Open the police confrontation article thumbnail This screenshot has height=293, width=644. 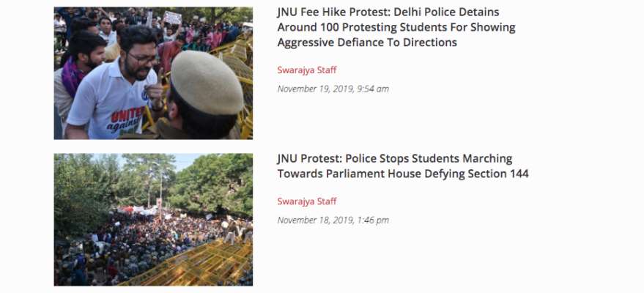click(153, 73)
